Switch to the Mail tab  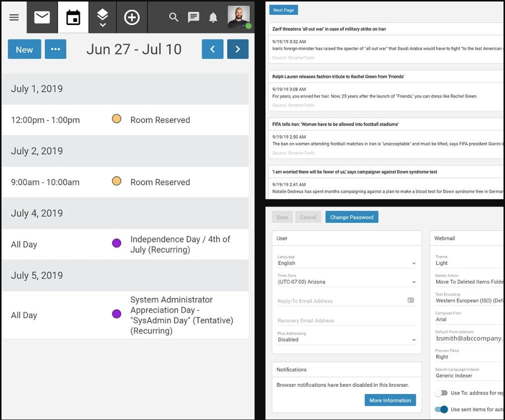tap(42, 17)
